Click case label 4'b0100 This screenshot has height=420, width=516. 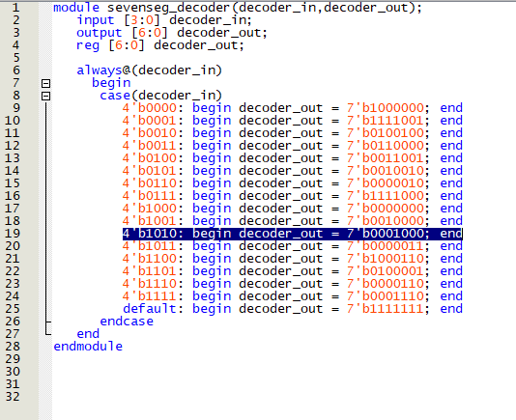pos(150,158)
